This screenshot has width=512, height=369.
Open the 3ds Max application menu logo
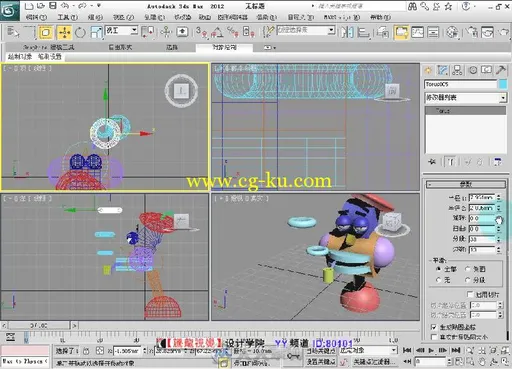click(x=9, y=11)
